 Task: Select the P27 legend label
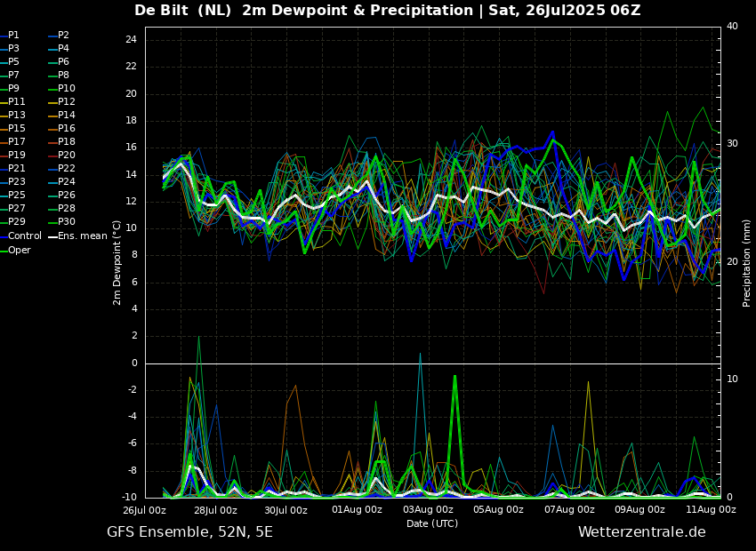pyautogui.click(x=16, y=209)
